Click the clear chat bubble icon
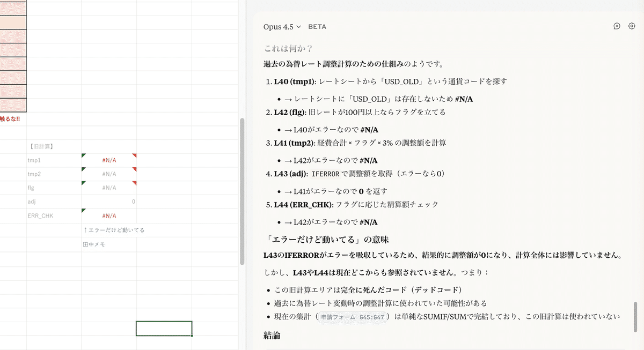 [617, 26]
